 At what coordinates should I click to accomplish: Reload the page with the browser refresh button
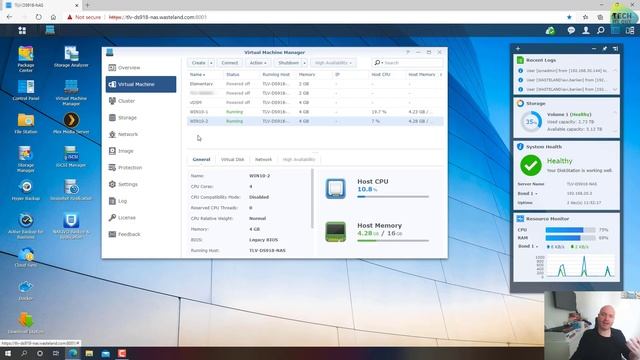coord(38,17)
